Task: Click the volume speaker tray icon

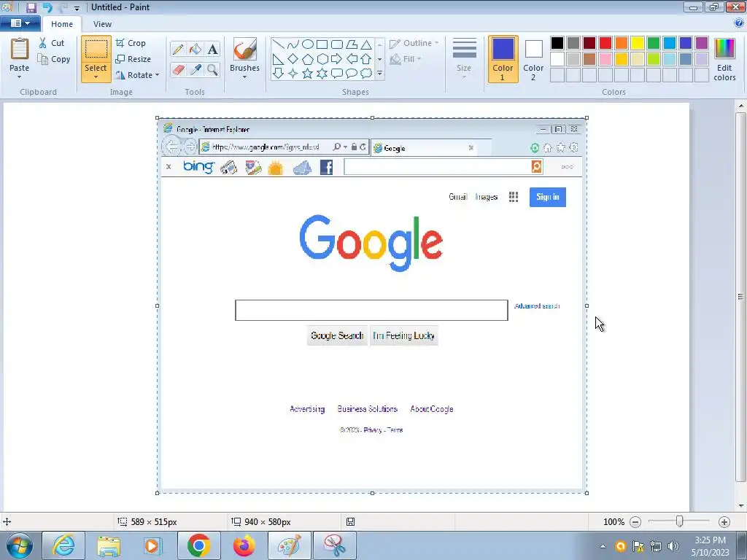Action: click(673, 546)
